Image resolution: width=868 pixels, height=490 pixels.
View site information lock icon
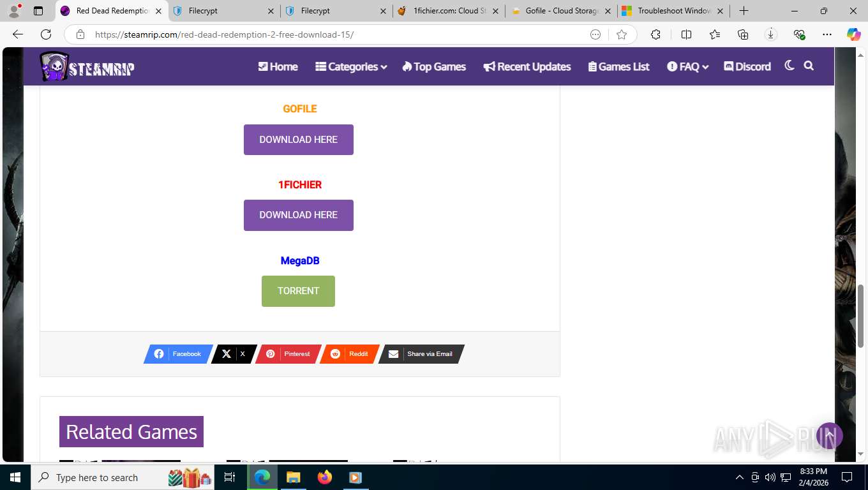(x=80, y=34)
